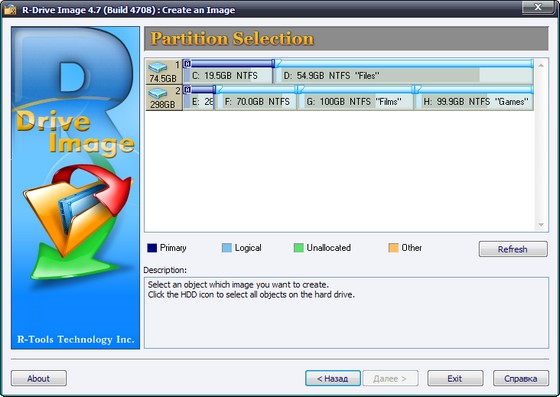Image resolution: width=560 pixels, height=397 pixels.
Task: Select the 298GB hard drive 2 icon
Action: tap(164, 97)
